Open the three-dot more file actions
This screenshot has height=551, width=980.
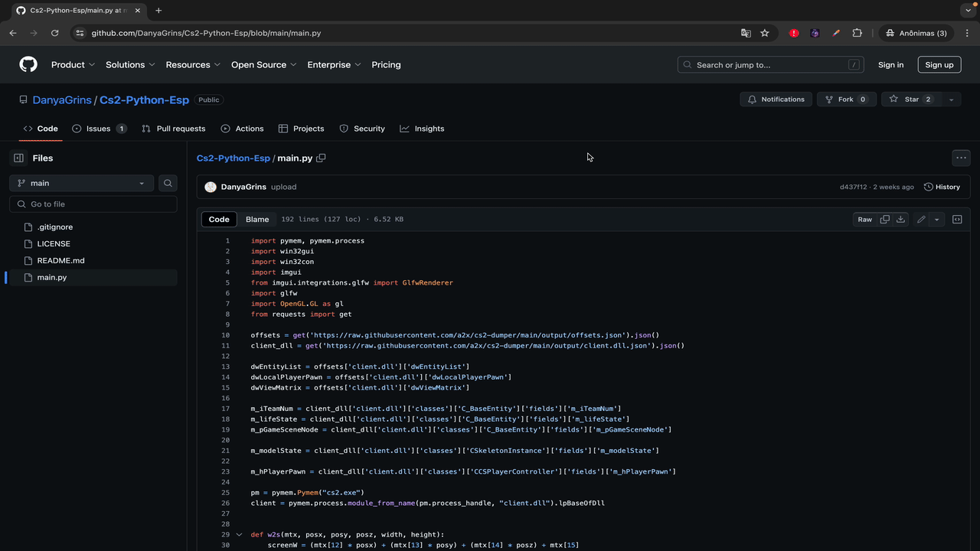961,158
